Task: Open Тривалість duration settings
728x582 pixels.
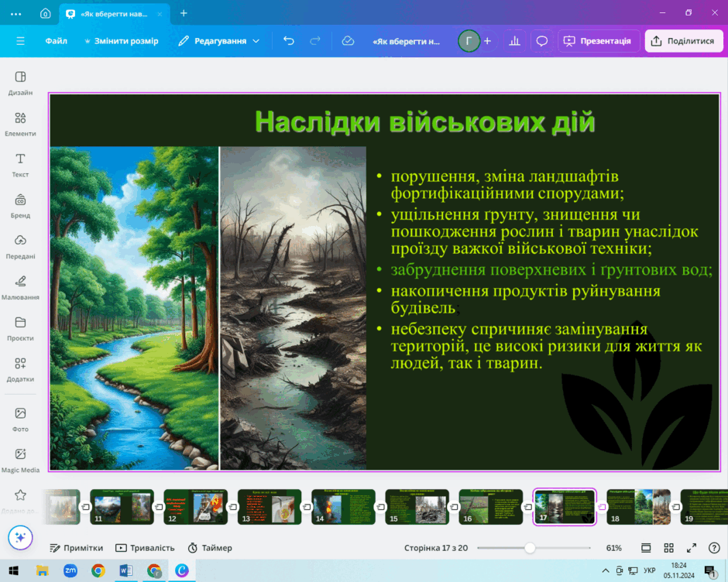Action: [145, 548]
